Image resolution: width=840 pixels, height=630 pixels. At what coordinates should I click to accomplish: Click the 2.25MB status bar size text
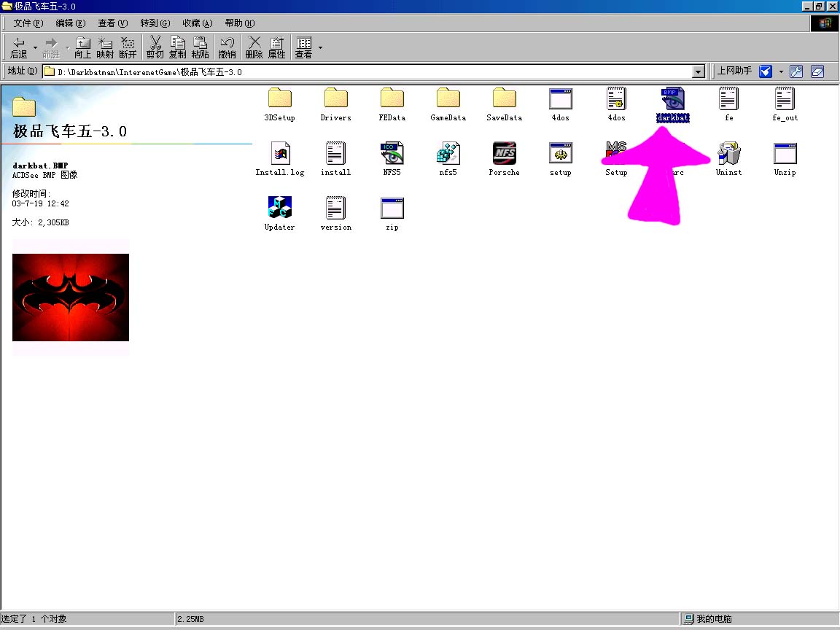coord(191,619)
